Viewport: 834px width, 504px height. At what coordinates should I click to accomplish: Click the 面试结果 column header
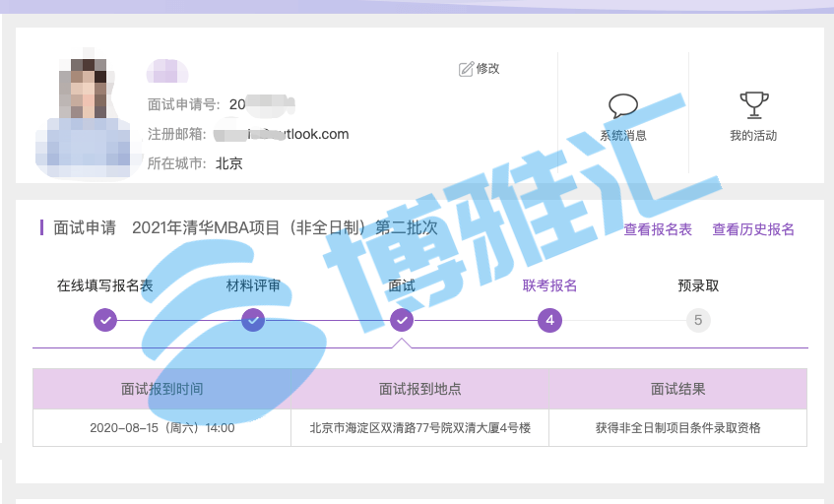(678, 389)
